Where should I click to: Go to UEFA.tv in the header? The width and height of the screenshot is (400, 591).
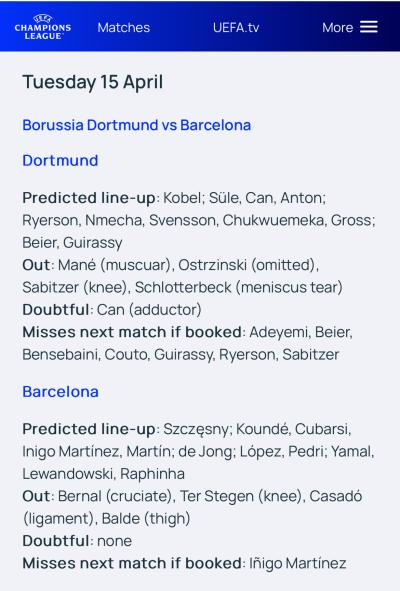236,28
